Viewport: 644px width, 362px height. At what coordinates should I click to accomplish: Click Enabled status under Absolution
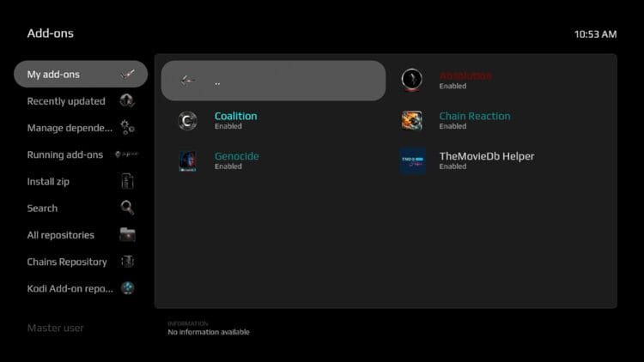453,86
